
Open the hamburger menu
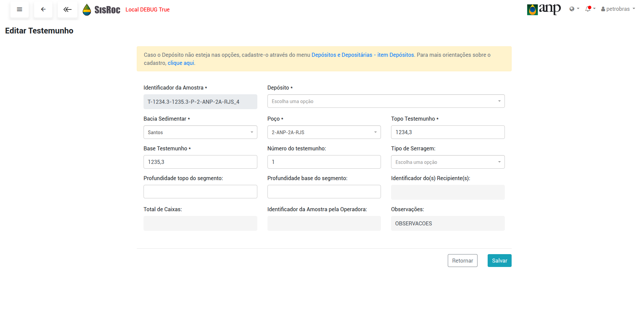[x=20, y=9]
